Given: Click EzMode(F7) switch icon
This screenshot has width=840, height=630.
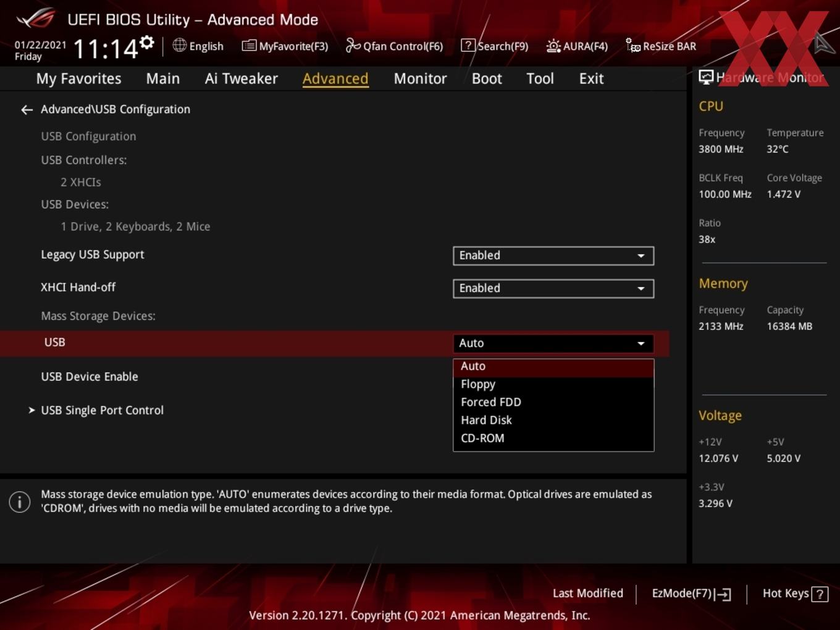Looking at the screenshot, I should coord(723,594).
